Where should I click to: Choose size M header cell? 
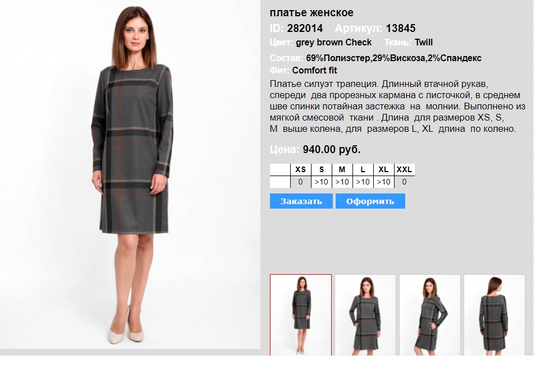point(342,169)
